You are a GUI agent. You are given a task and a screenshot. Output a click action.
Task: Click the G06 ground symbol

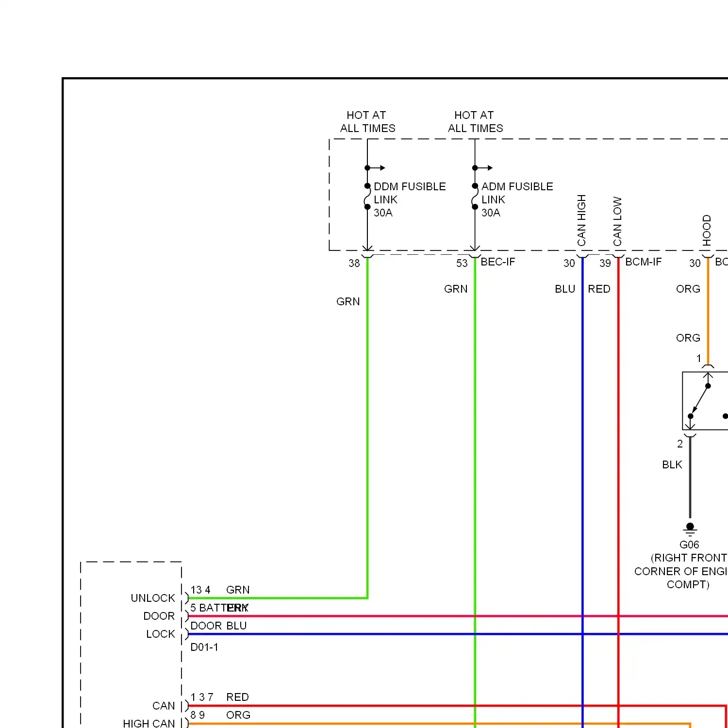[x=690, y=529]
